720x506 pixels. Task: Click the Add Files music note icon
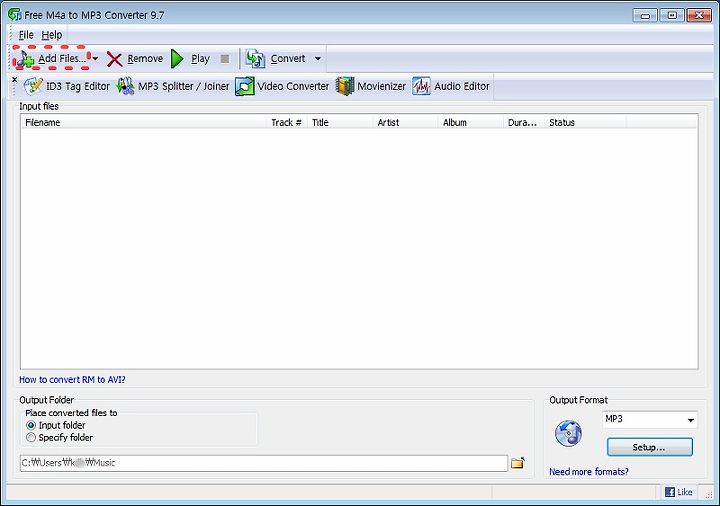[24, 59]
